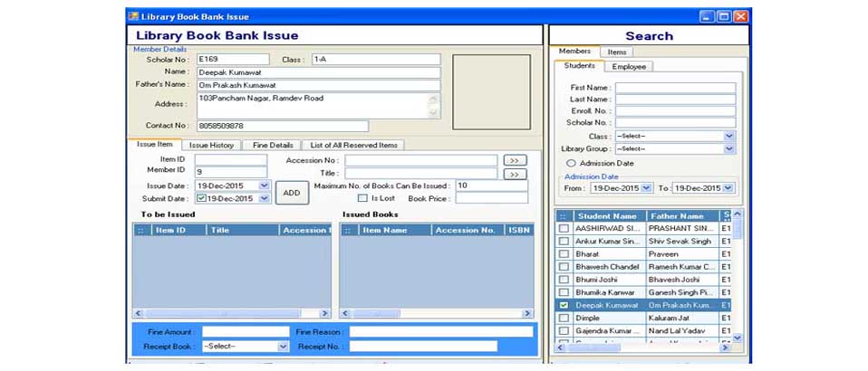Click the Maximum No. of Books field
868x371 pixels.
click(x=492, y=185)
